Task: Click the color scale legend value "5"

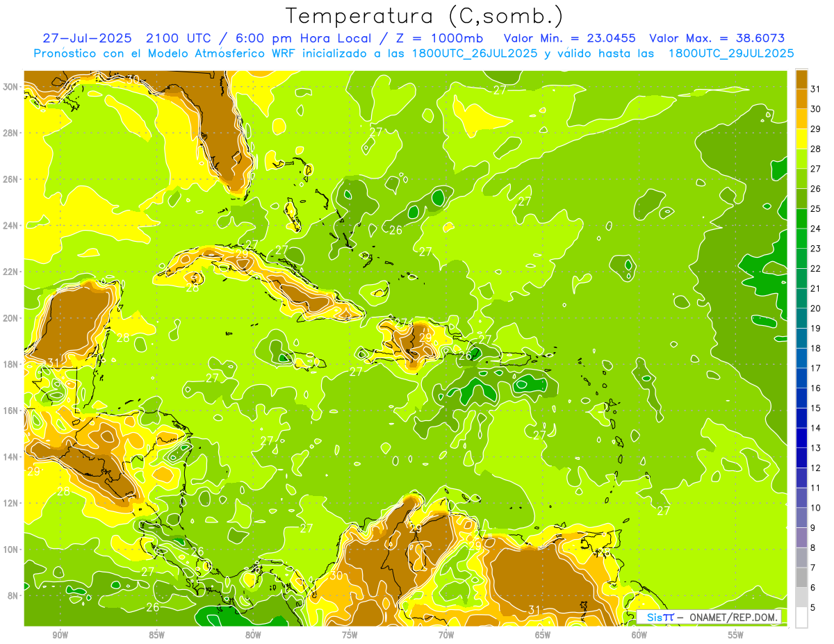Action: [814, 608]
